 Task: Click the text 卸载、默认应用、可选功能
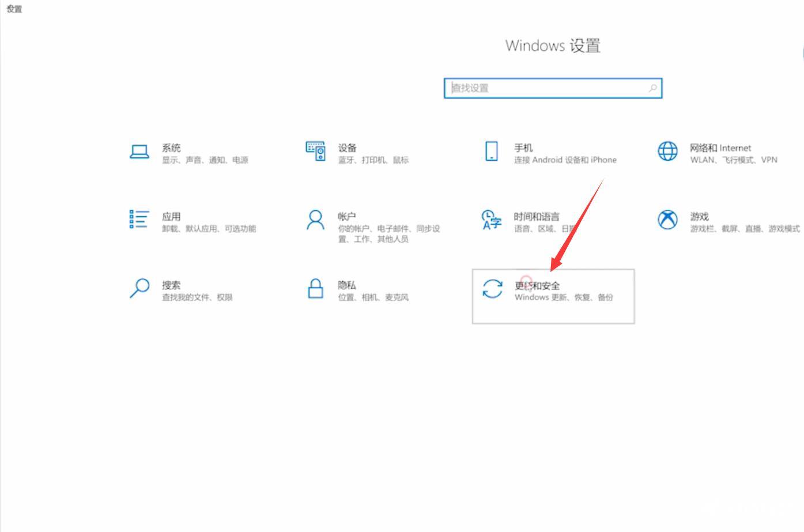[209, 228]
